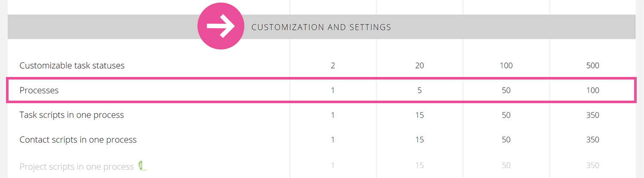644x178 pixels.
Task: Select the value 1 in the Processes row
Action: tap(333, 90)
